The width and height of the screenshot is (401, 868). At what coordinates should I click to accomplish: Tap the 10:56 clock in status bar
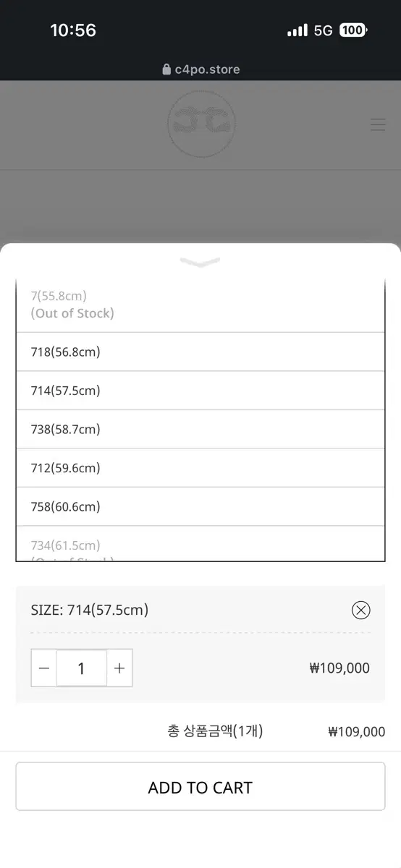click(73, 30)
